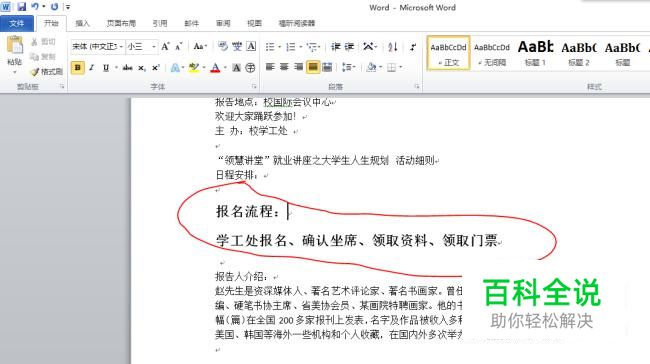The width and height of the screenshot is (650, 364).
Task: Open the Paragraph dialog launcher
Action: pyautogui.click(x=417, y=86)
